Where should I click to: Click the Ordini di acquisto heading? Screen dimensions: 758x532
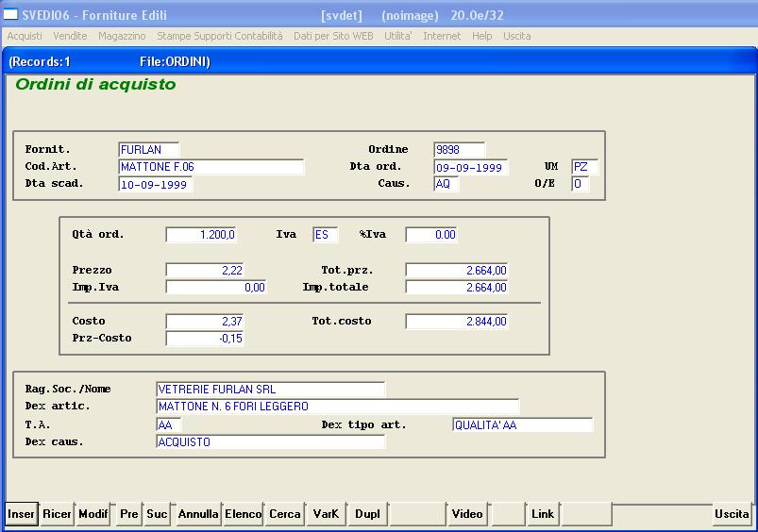click(95, 85)
